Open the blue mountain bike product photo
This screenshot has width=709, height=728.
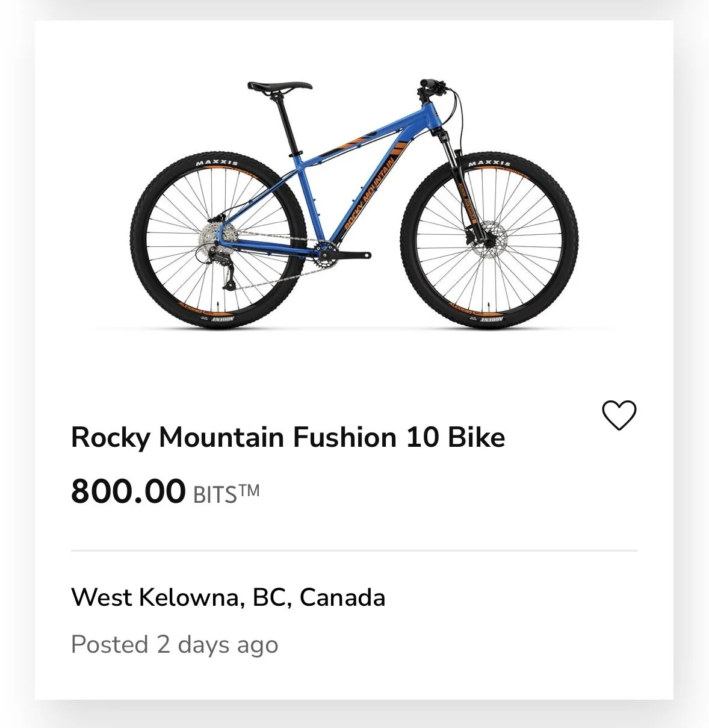tap(354, 204)
